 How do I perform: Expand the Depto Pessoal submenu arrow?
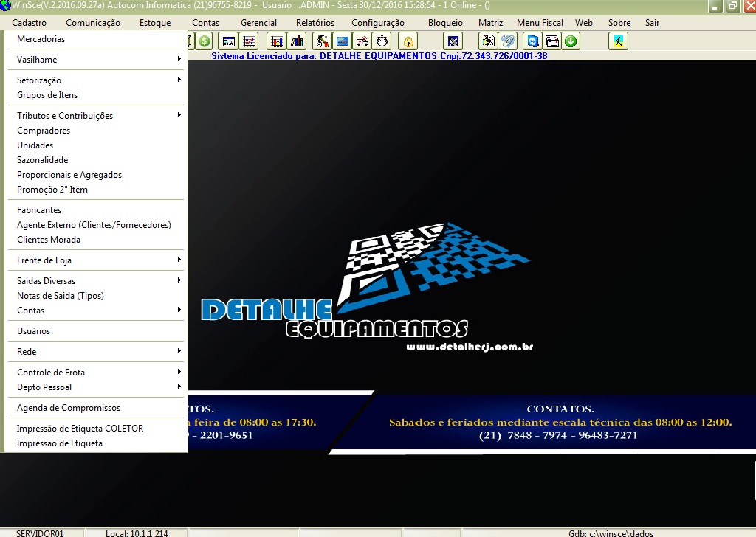(x=179, y=387)
